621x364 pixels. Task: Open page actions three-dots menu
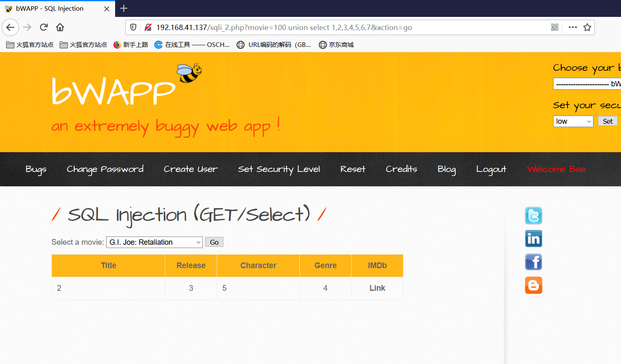(x=572, y=28)
